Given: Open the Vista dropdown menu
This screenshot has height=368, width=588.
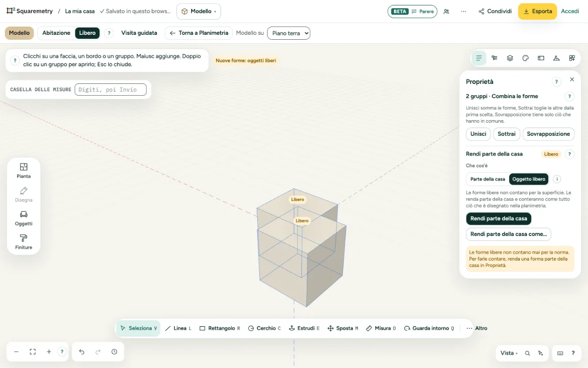Looking at the screenshot, I should (509, 353).
